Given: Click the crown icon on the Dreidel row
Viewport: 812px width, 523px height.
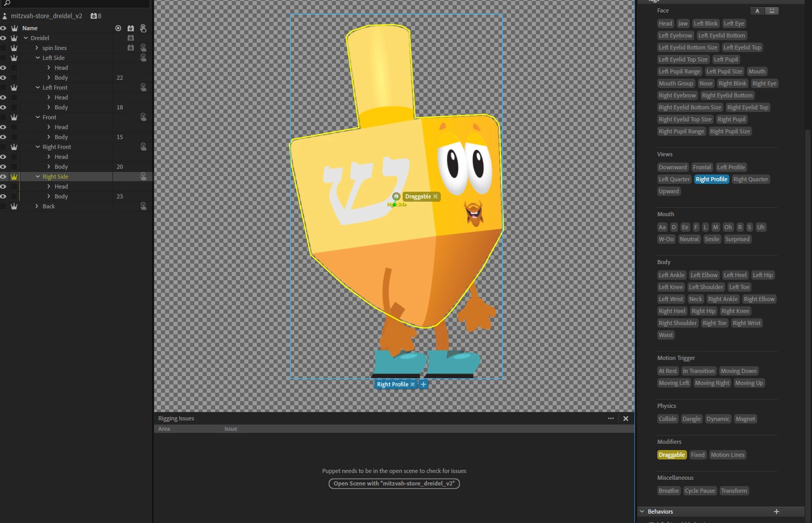Looking at the screenshot, I should 14,38.
